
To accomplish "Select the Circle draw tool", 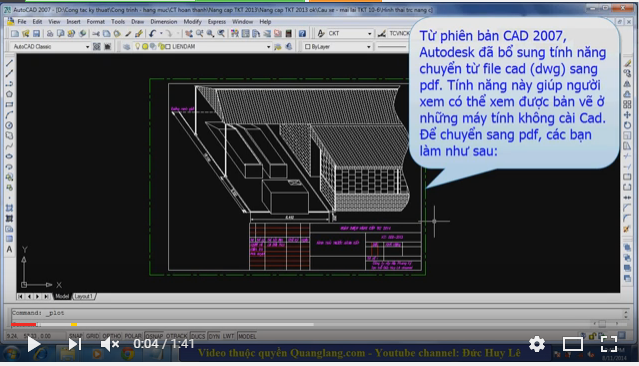I will point(9,125).
